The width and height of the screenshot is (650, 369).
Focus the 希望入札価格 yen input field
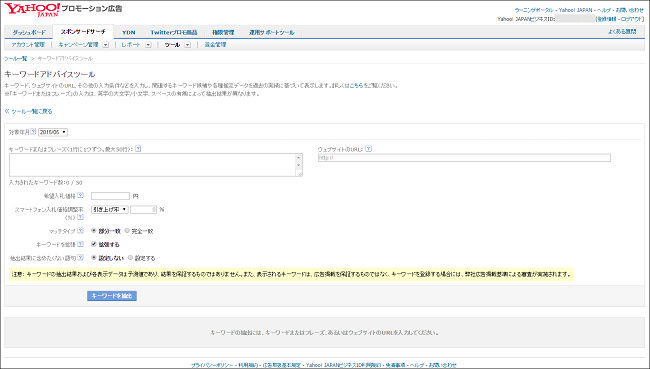tap(110, 196)
